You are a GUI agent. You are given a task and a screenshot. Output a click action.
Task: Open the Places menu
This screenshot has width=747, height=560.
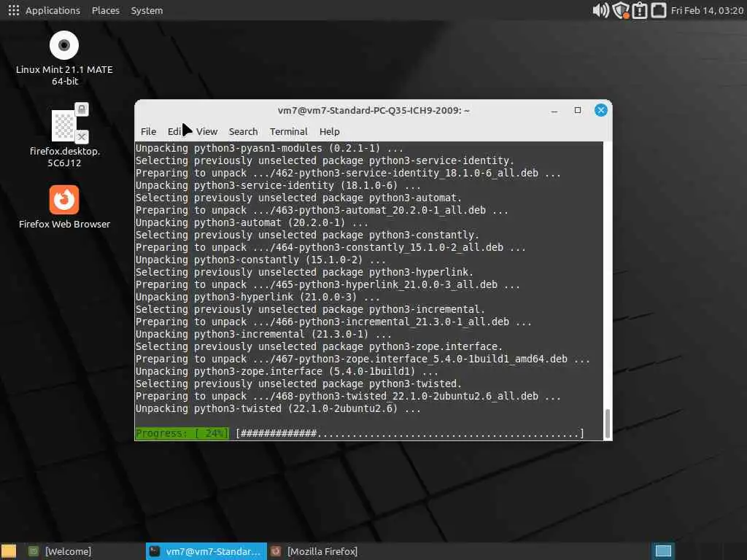point(105,10)
